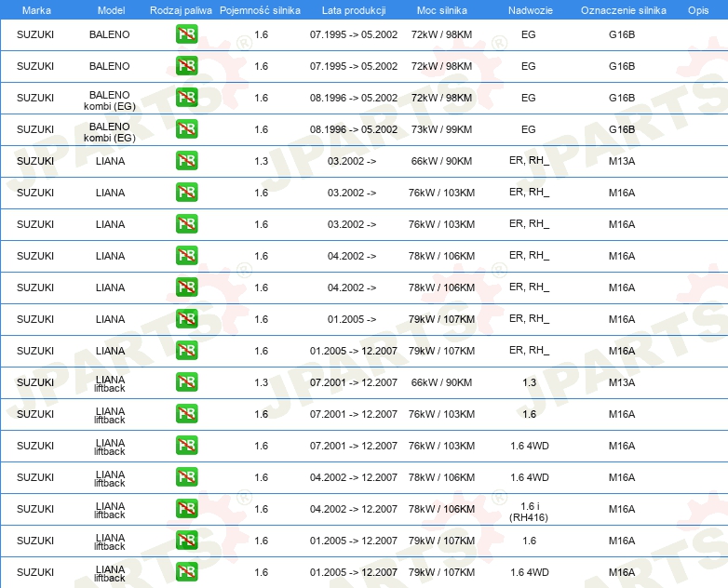Click petrol icon in LIANA open-ended 01.2005 row

click(x=186, y=319)
